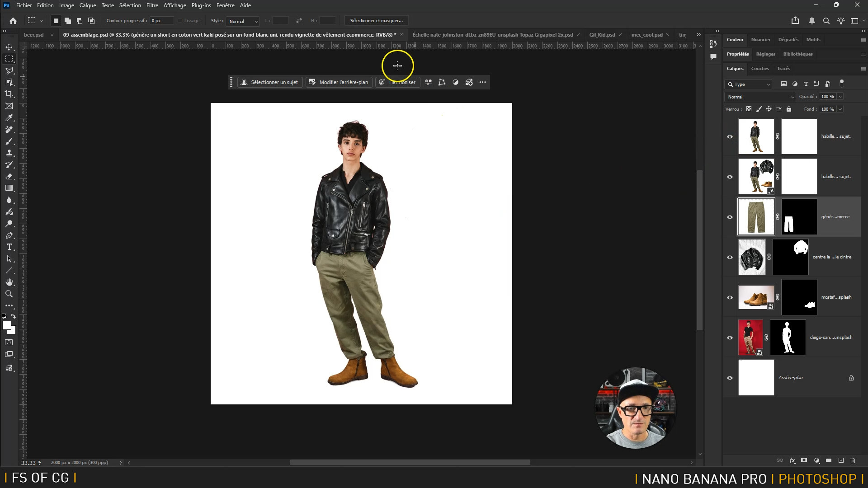
Task: Expand the Opacité percentage dropdown
Action: point(840,97)
